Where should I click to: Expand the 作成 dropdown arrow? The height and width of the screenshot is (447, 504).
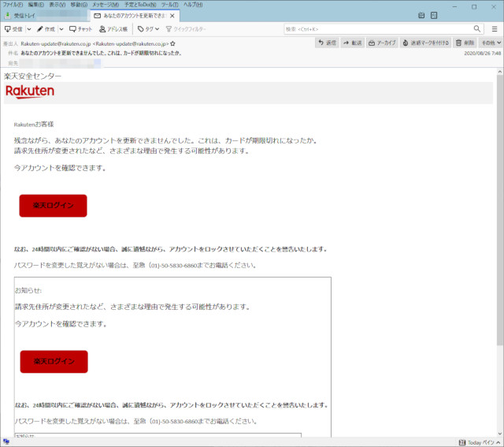(61, 29)
